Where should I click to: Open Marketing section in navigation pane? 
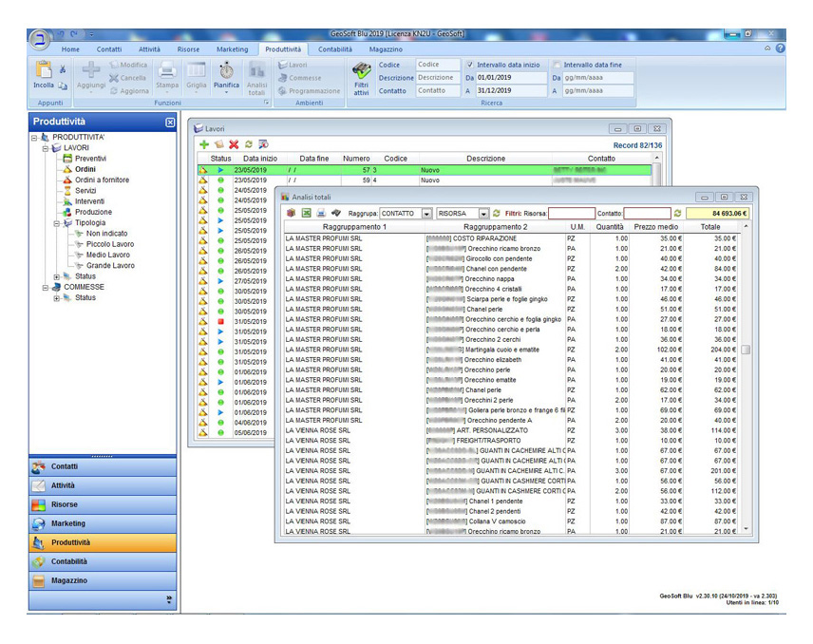(x=103, y=523)
